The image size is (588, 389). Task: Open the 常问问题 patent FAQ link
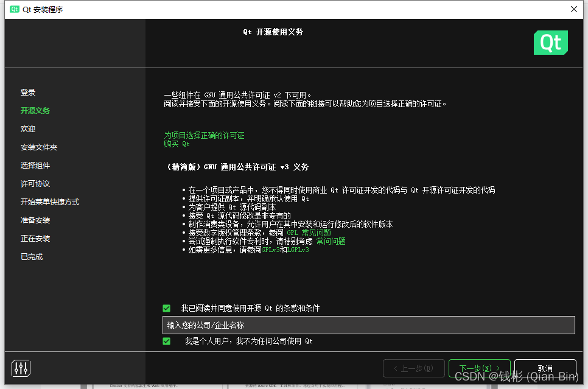(x=331, y=241)
